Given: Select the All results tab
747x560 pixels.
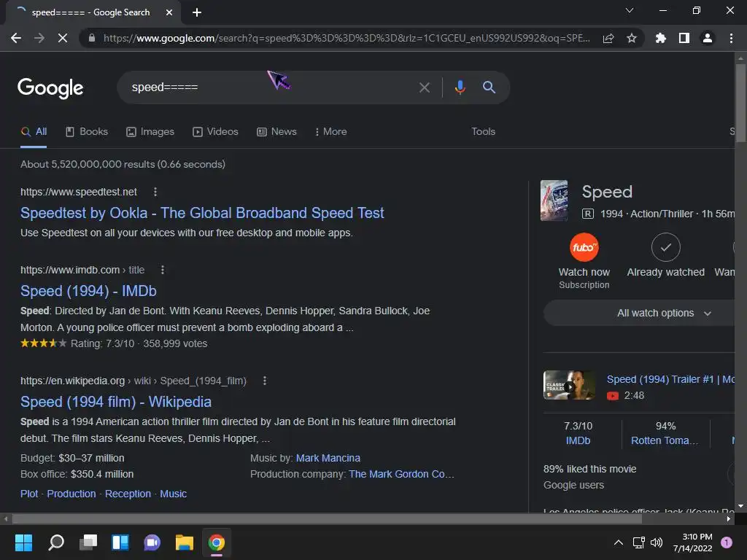Looking at the screenshot, I should tap(34, 132).
